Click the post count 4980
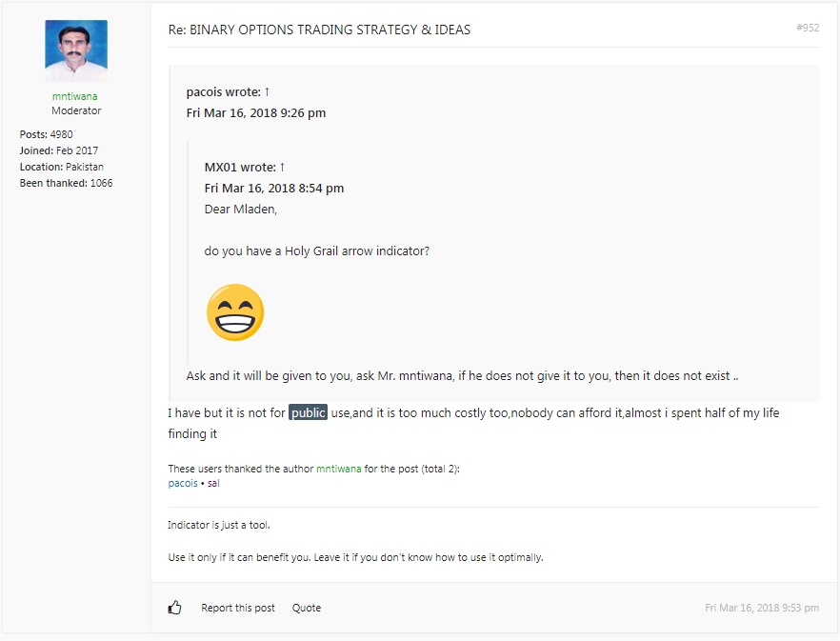This screenshot has width=840, height=641. tap(61, 134)
